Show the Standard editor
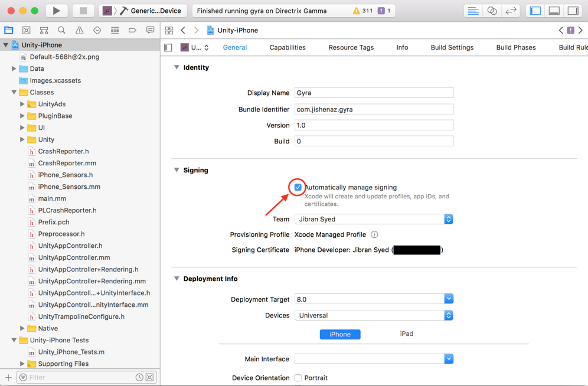This screenshot has width=588, height=386. (x=473, y=11)
